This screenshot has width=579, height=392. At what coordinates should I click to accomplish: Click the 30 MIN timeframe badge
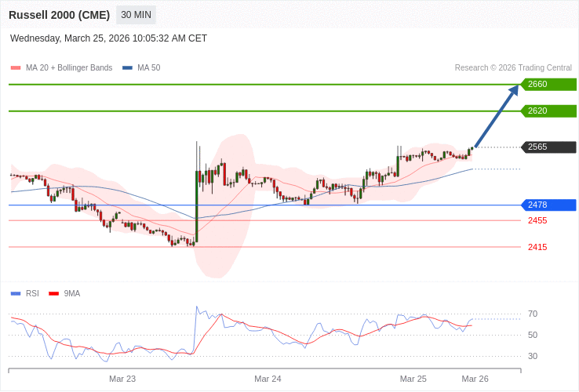136,15
